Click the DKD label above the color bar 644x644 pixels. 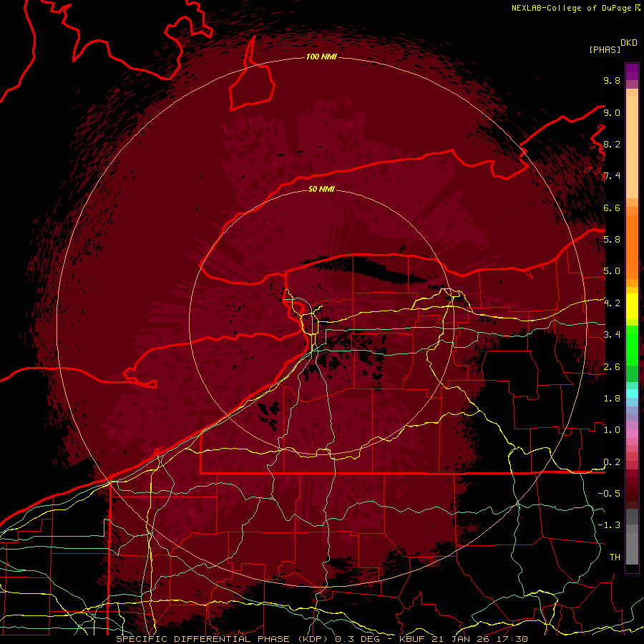[629, 43]
